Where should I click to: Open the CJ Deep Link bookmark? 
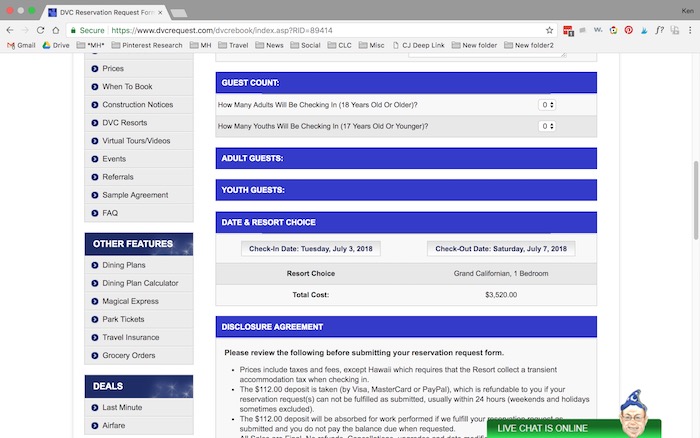pos(418,45)
